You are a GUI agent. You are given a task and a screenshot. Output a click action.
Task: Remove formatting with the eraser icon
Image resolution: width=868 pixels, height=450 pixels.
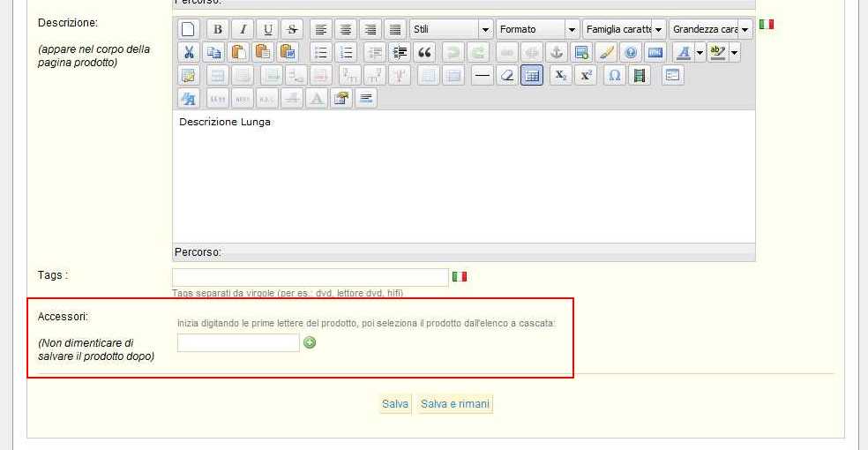pyautogui.click(x=507, y=76)
